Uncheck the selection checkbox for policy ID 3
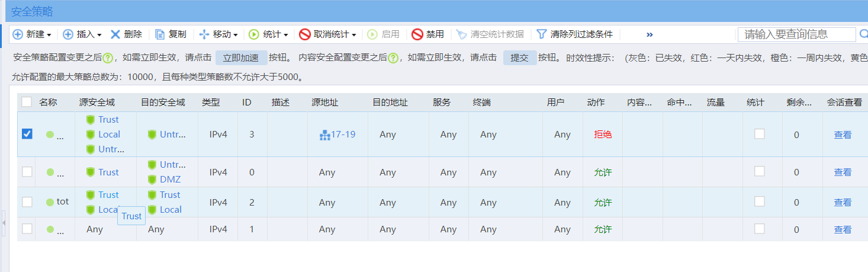The height and width of the screenshot is (272, 868). click(x=27, y=134)
